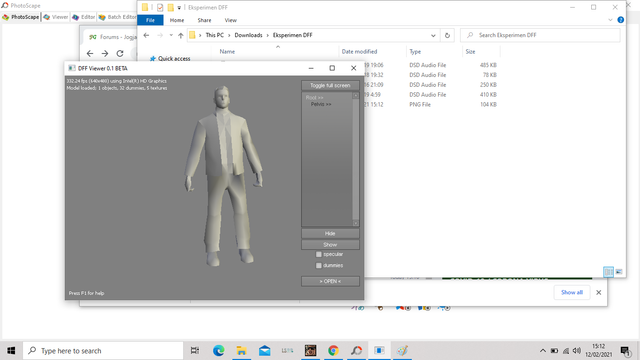640x360 pixels.
Task: Show hidden system tray icons
Action: pyautogui.click(x=542, y=351)
